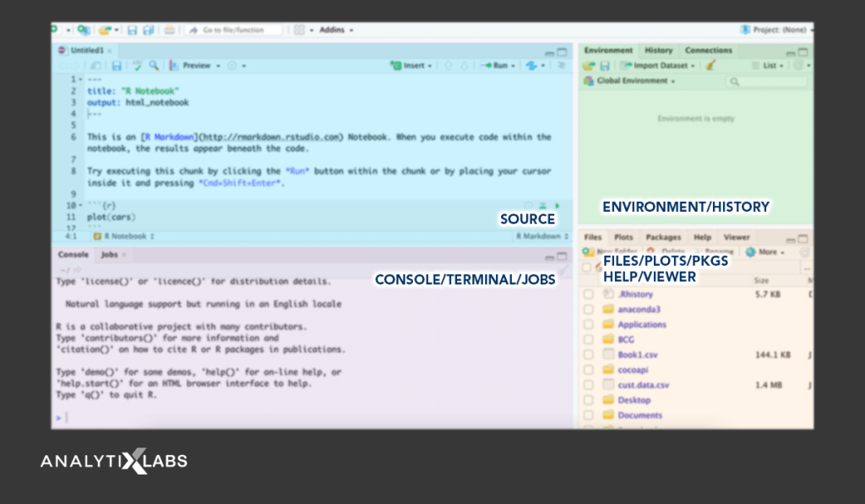Switch to the History tab
The image size is (865, 504).
[659, 50]
